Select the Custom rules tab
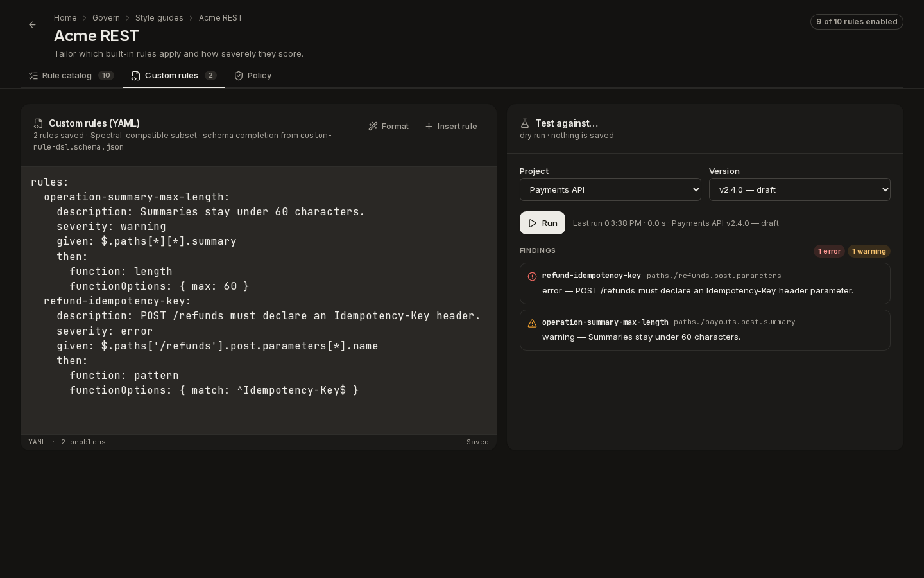This screenshot has width=924, height=578. tap(174, 76)
